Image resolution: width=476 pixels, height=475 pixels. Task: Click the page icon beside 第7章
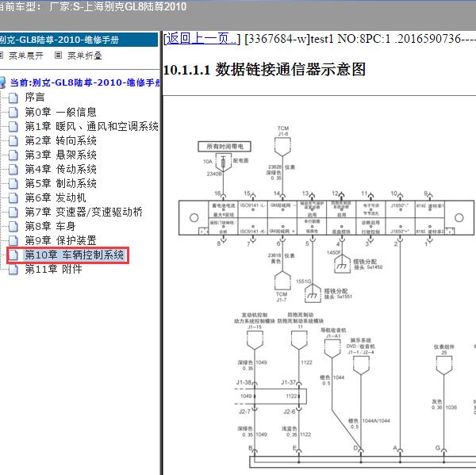coord(13,212)
